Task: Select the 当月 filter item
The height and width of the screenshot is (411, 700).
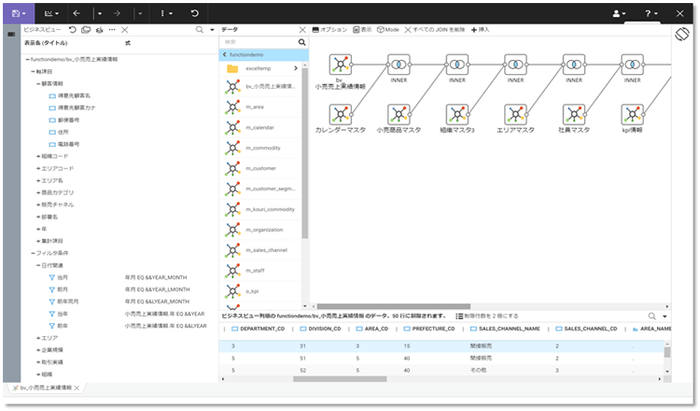Action: coord(58,278)
